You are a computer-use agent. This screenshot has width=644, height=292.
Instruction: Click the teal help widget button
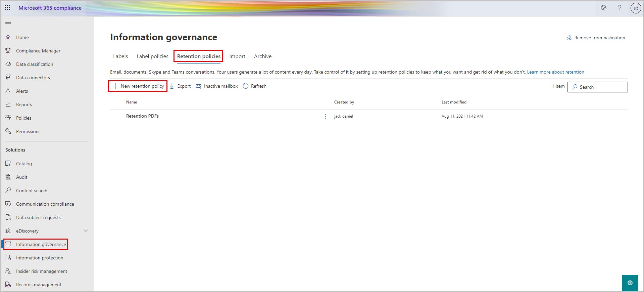pos(630,283)
